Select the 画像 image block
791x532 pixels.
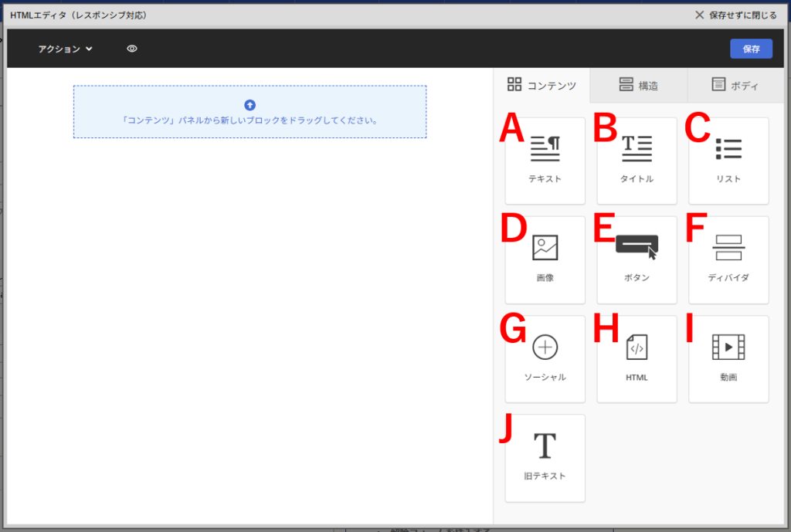pyautogui.click(x=545, y=259)
